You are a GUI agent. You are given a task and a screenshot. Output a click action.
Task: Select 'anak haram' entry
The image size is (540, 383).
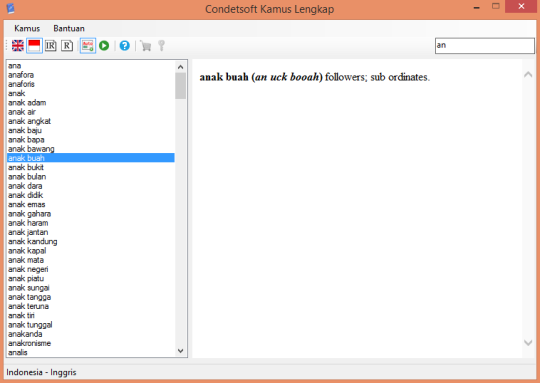point(91,223)
